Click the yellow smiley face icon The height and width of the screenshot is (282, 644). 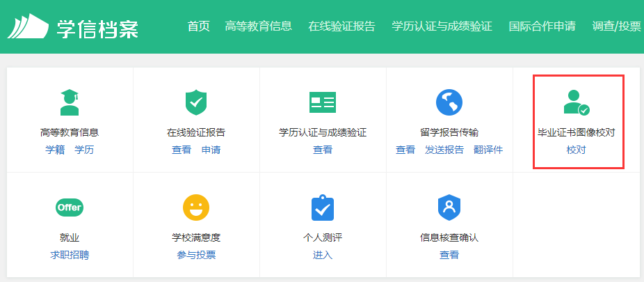(196, 207)
